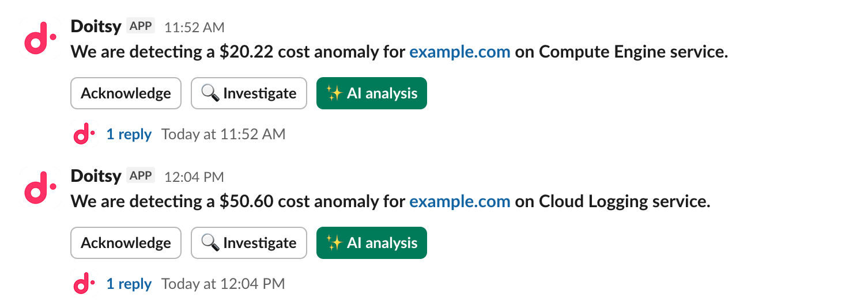Click small Doitsy avatar beside 11:52 AM reply
This screenshot has width=868, height=305.
pos(84,135)
